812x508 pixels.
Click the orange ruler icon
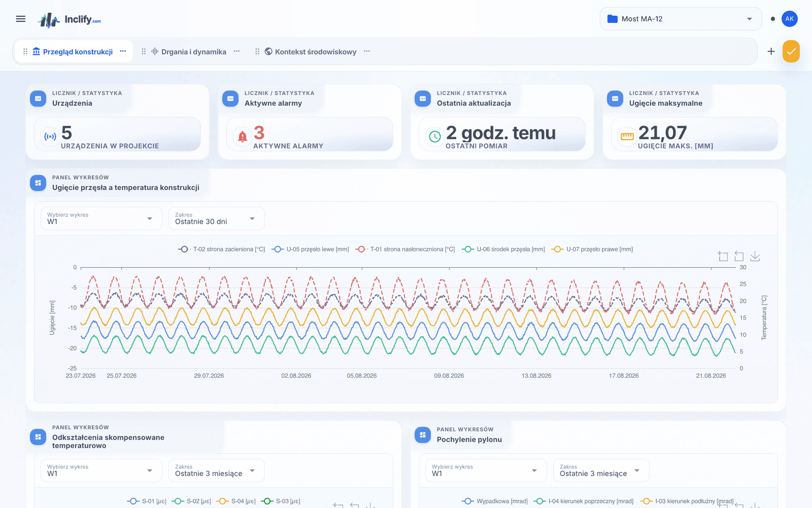coord(627,136)
